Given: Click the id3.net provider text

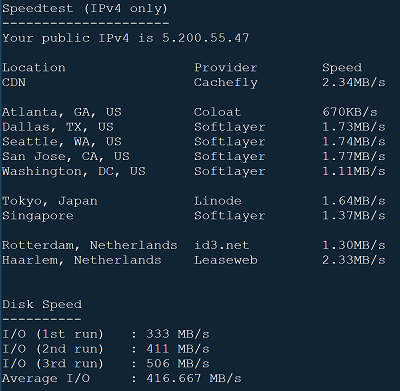Looking at the screenshot, I should (222, 245).
